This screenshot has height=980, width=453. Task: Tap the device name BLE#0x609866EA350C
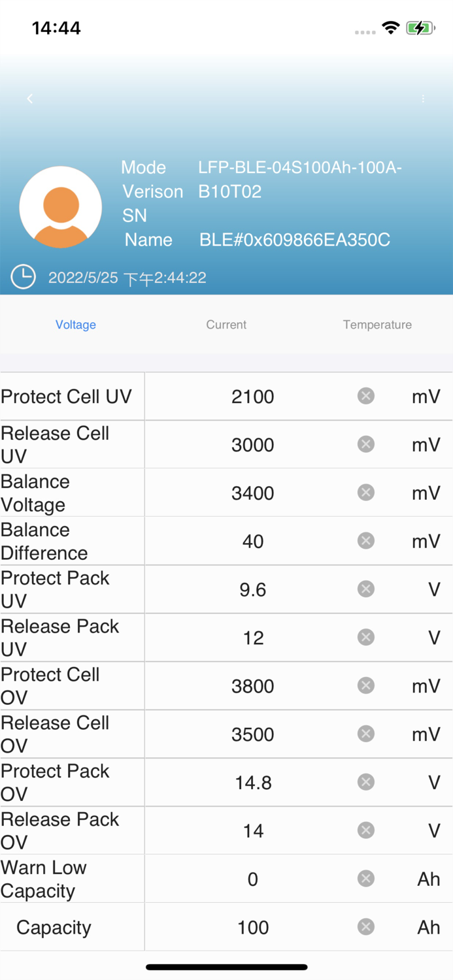coord(295,240)
